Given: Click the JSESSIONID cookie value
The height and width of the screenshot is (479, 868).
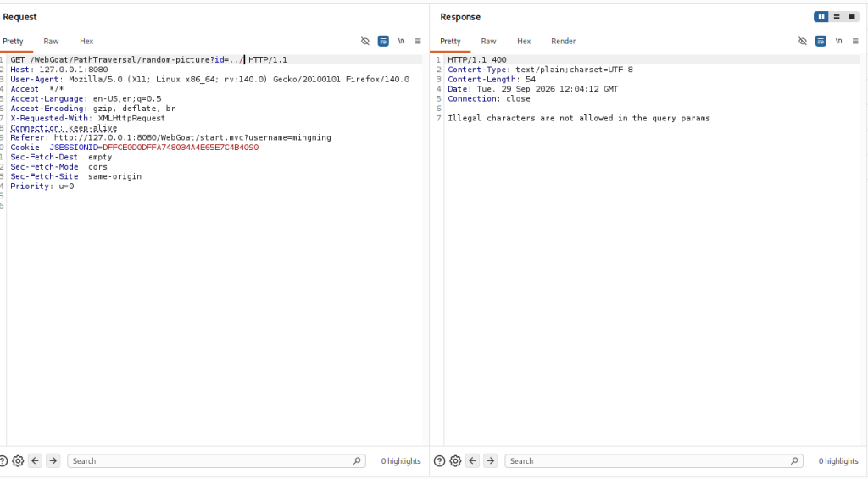Looking at the screenshot, I should pyautogui.click(x=181, y=148).
